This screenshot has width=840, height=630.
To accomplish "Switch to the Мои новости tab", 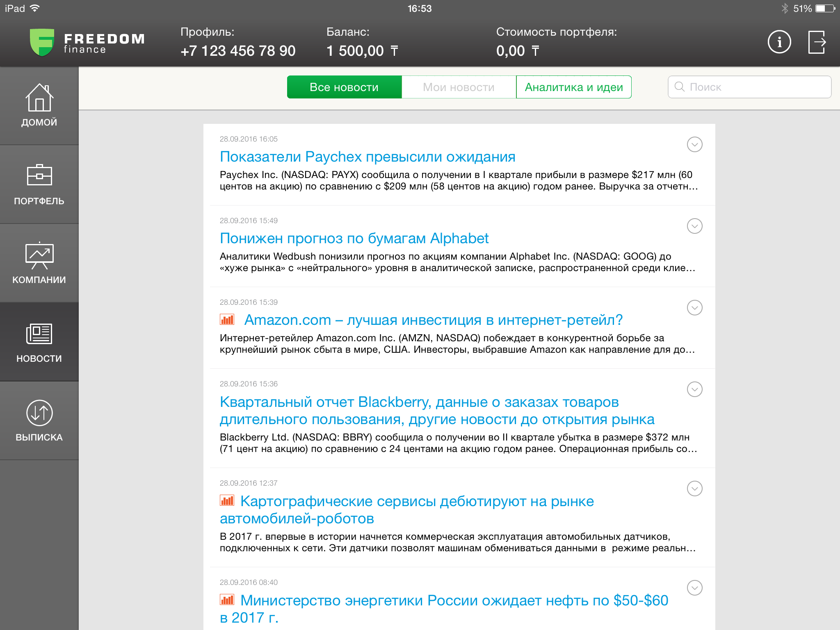I will tap(459, 87).
